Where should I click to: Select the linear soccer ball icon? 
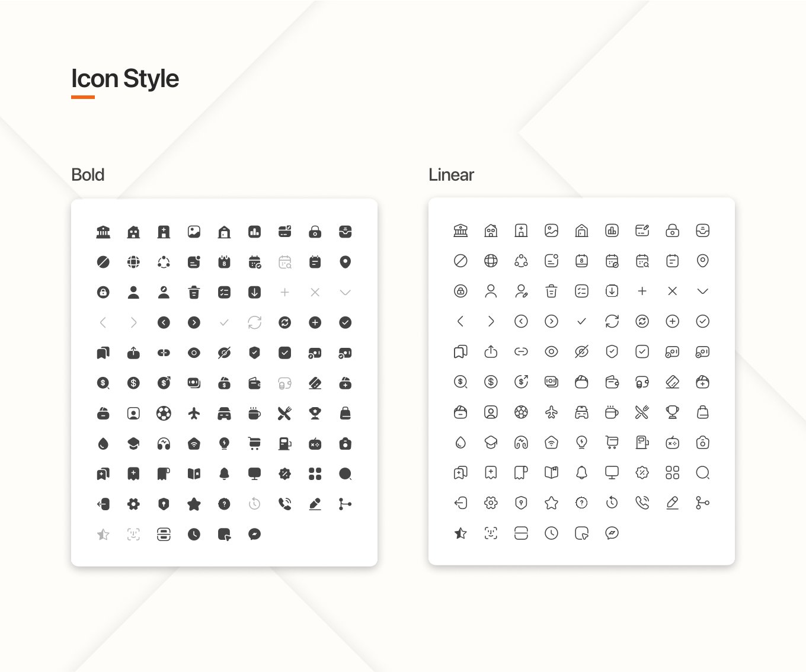pos(521,412)
